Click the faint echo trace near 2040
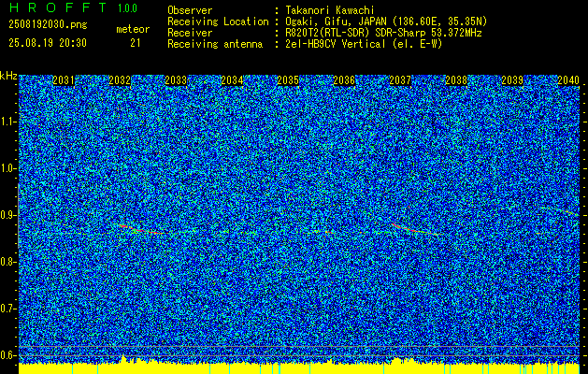588x374 pixels. tap(561, 210)
